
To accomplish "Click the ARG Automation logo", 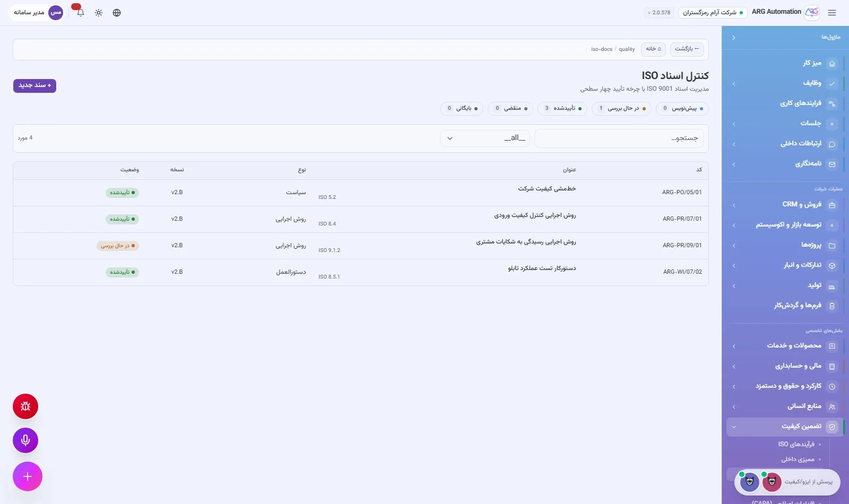I will point(812,12).
